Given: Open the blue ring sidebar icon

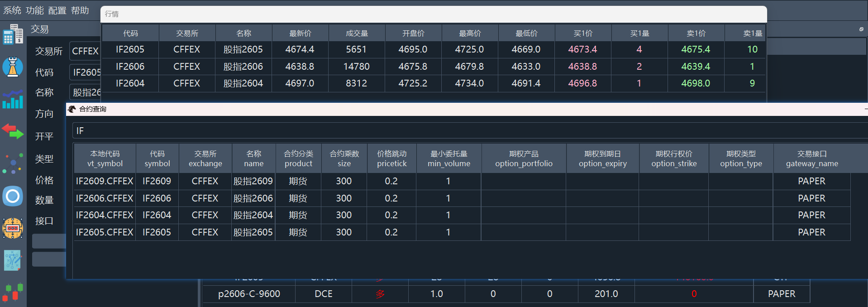Looking at the screenshot, I should (x=13, y=196).
